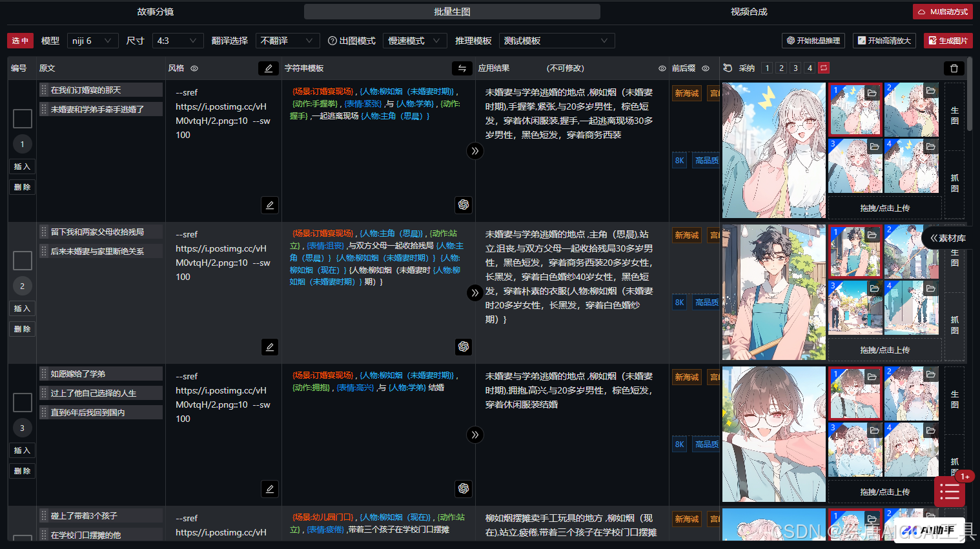
Task: Open folder icon on row 1 thumbnail 2
Action: tap(930, 90)
